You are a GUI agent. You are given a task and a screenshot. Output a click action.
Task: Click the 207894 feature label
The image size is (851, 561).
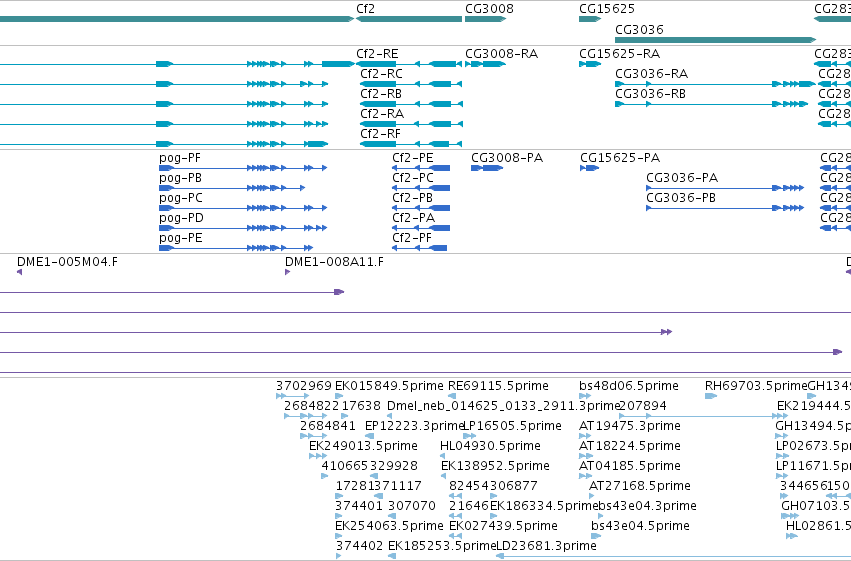643,406
